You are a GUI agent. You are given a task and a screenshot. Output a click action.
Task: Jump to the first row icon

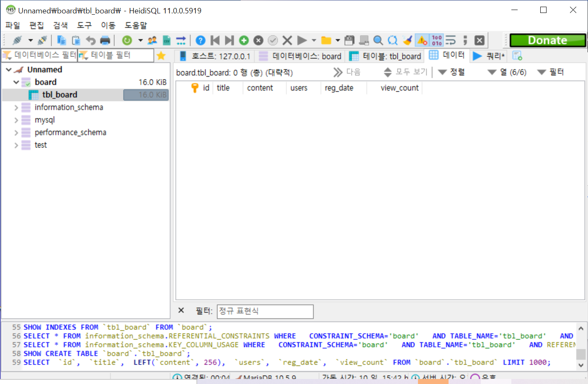(x=215, y=40)
